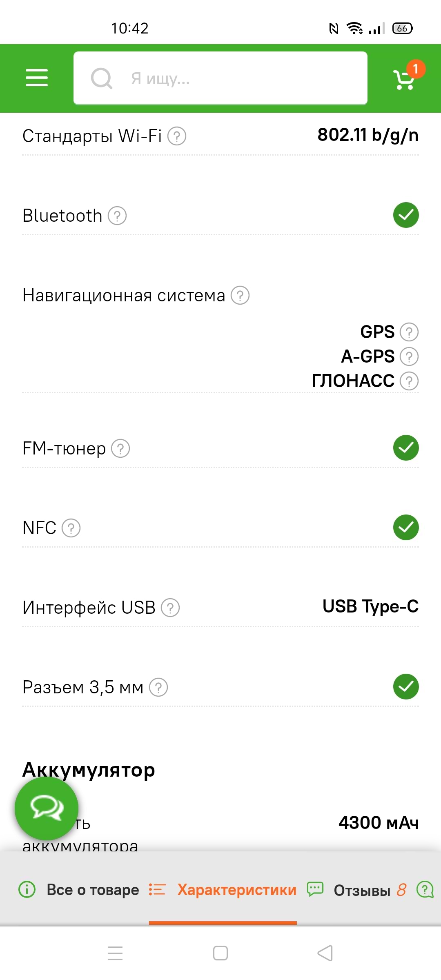Show help for A-GPS
441x980 pixels.
click(x=409, y=356)
